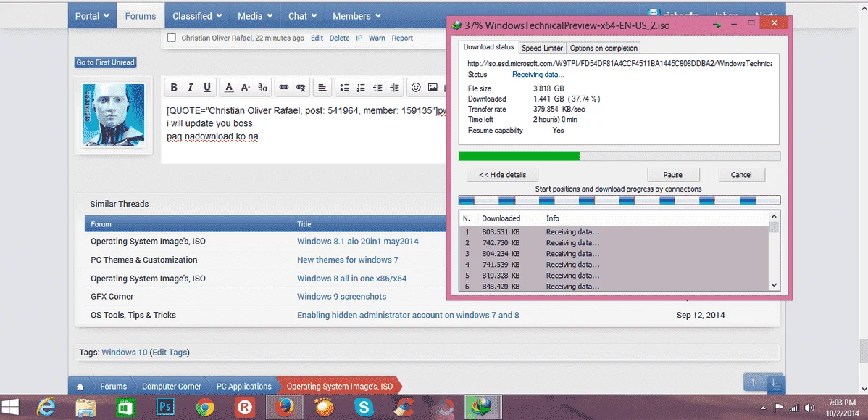Go to PC Applications in the breadcrumb
Screen dimensions: 868x420
tap(243, 386)
